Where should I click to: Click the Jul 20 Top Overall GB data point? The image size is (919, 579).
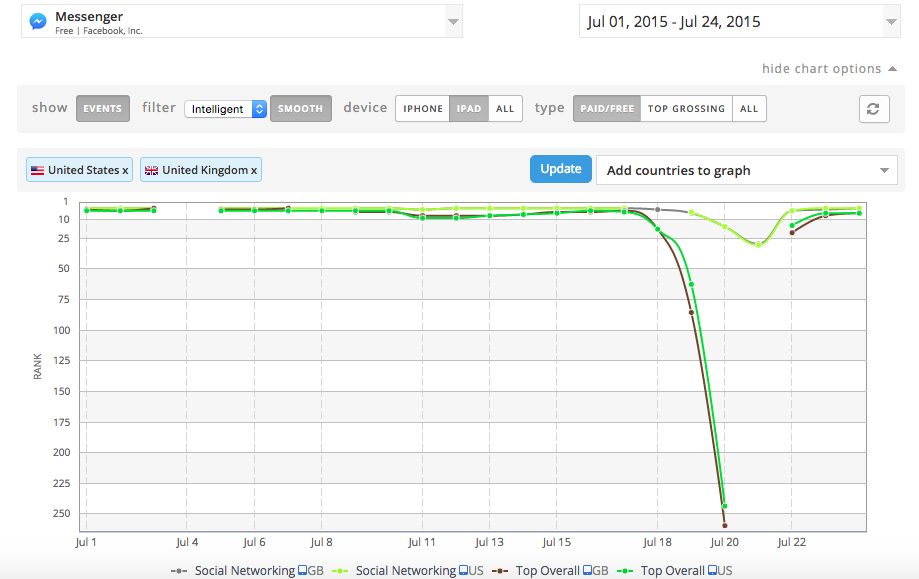724,525
